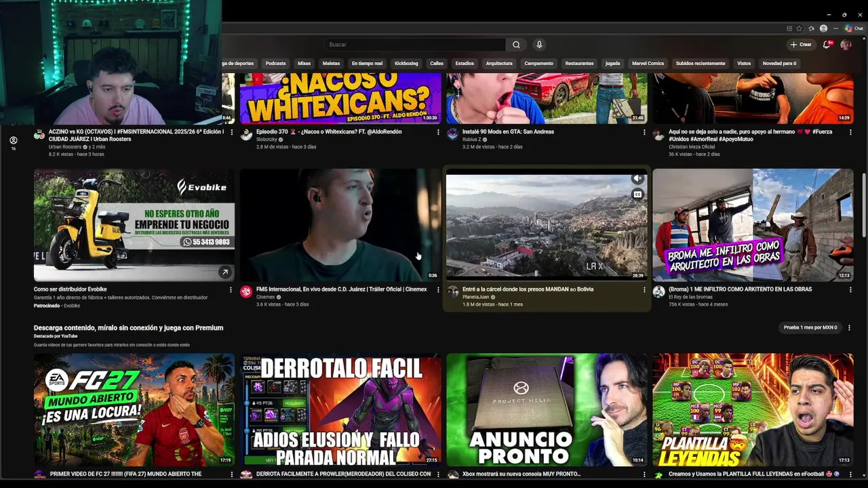Open the YouTube account avatar menu
Image resolution: width=868 pixels, height=488 pixels.
click(x=846, y=45)
